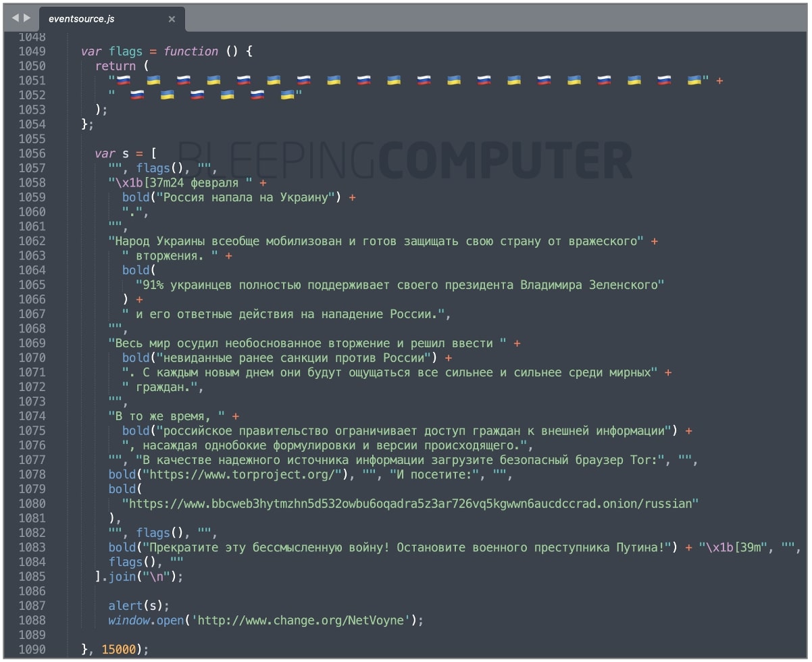This screenshot has width=812, height=662.
Task: Click the "\x1b[39m" escape string
Action: pyautogui.click(x=732, y=548)
